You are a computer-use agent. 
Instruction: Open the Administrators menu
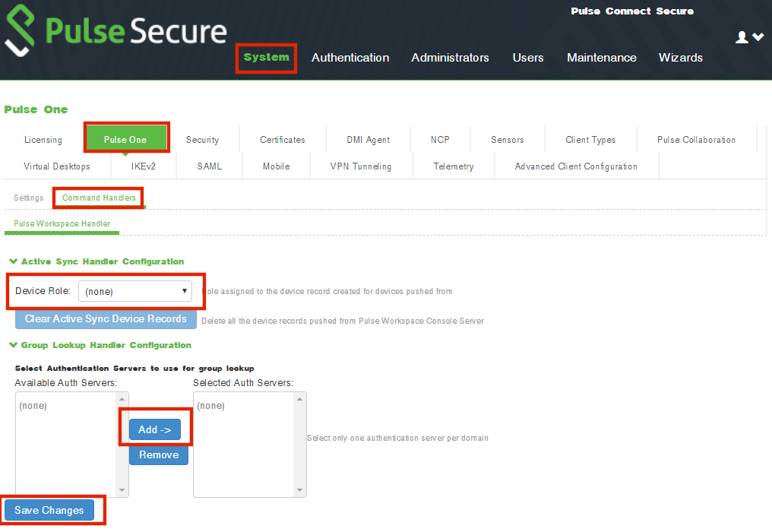tap(450, 58)
